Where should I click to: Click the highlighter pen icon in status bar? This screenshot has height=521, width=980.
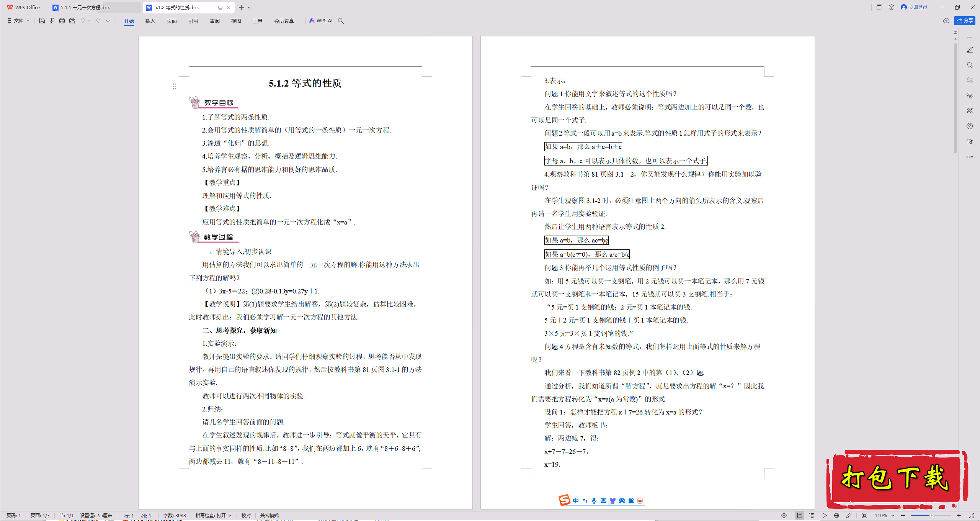pos(849,516)
